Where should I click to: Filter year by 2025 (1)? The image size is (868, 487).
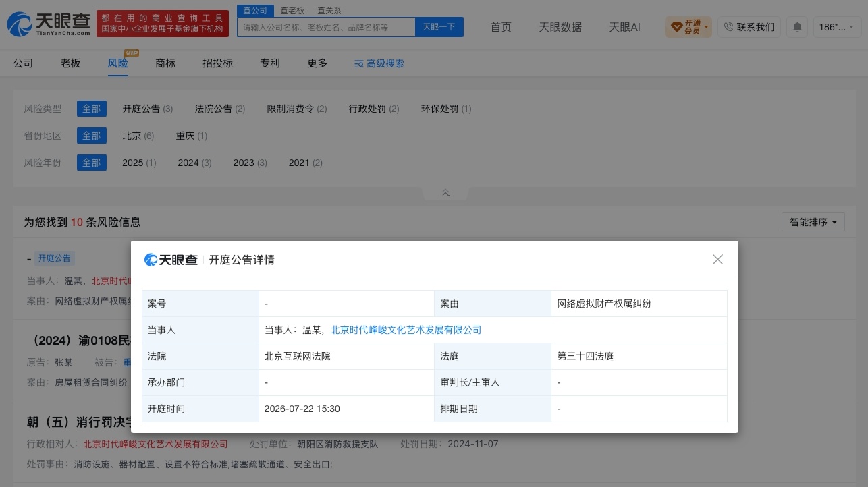pos(139,163)
